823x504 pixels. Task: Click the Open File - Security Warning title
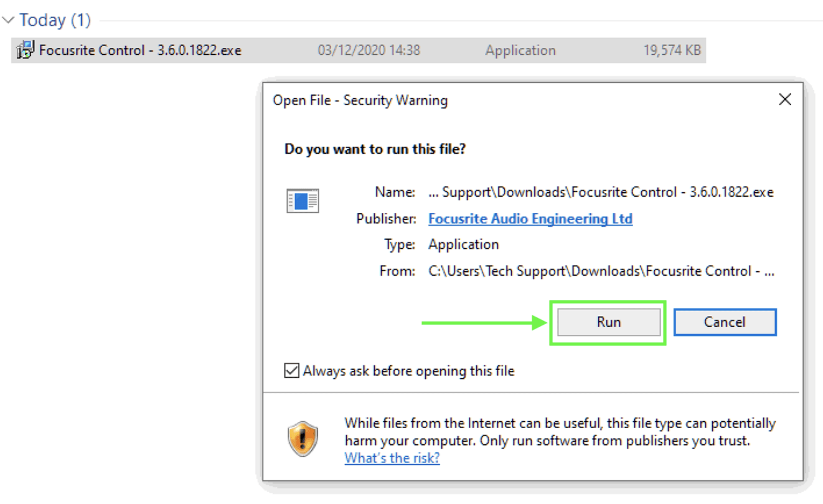(360, 100)
